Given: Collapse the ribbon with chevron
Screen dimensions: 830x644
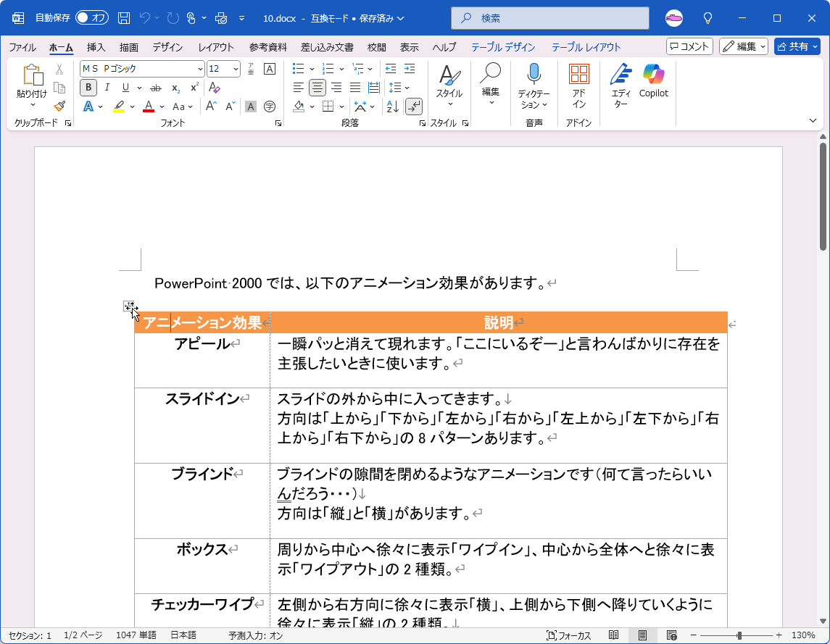Looking at the screenshot, I should (x=813, y=121).
